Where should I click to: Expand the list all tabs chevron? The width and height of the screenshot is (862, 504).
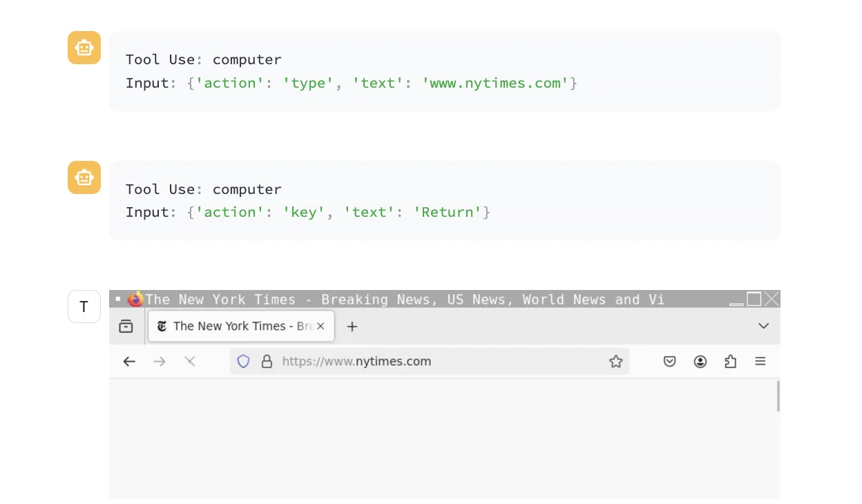(763, 326)
